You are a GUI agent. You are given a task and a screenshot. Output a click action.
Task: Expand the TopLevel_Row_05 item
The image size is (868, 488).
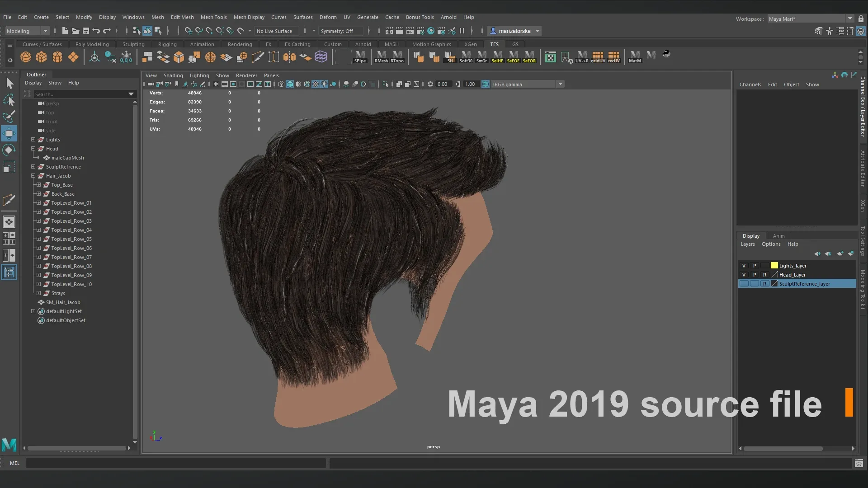click(38, 238)
